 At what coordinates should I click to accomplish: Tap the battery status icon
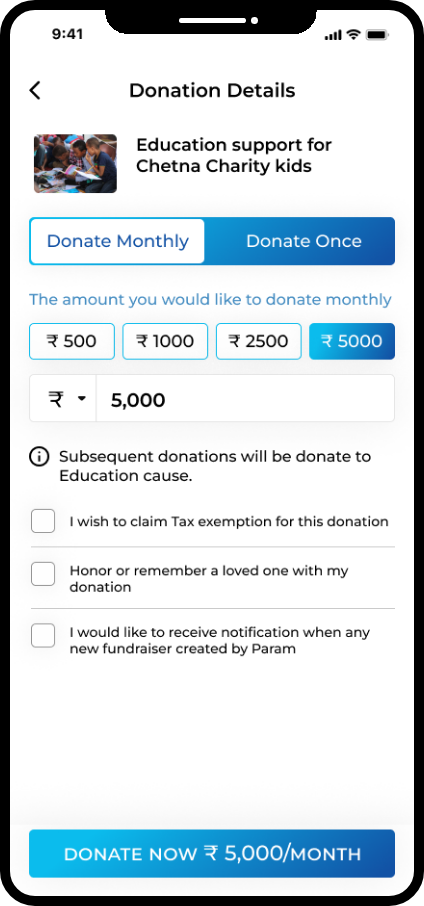tap(377, 35)
